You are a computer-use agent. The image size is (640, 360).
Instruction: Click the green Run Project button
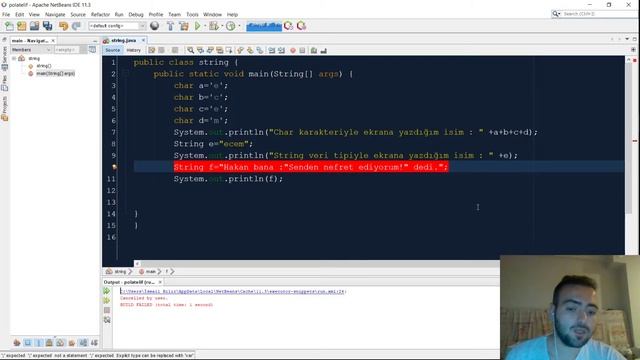tap(198, 26)
